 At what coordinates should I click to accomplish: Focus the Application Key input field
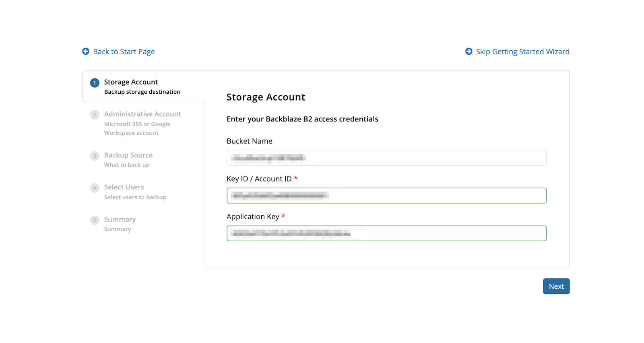pos(386,233)
